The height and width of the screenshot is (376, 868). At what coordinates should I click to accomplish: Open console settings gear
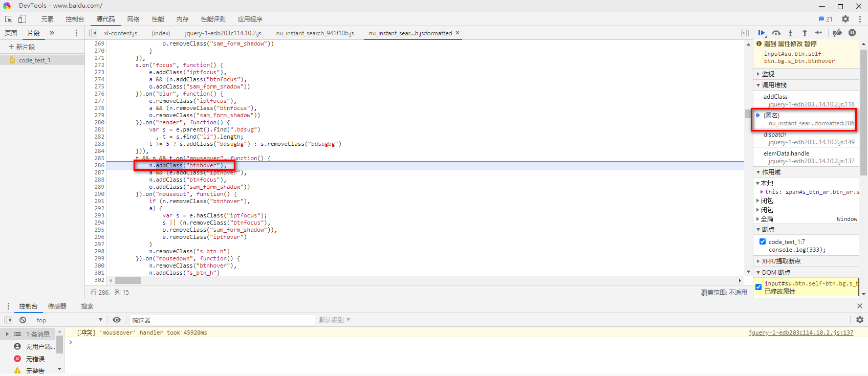tap(860, 320)
